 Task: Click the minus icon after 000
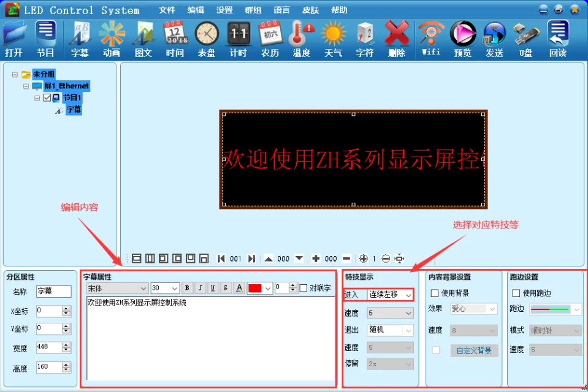click(346, 258)
